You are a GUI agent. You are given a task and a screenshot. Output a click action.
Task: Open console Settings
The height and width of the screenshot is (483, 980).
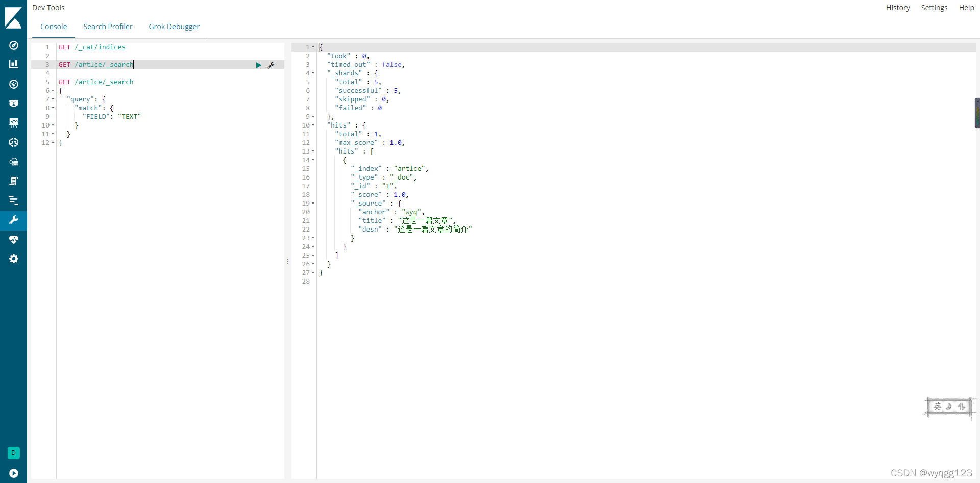point(934,8)
